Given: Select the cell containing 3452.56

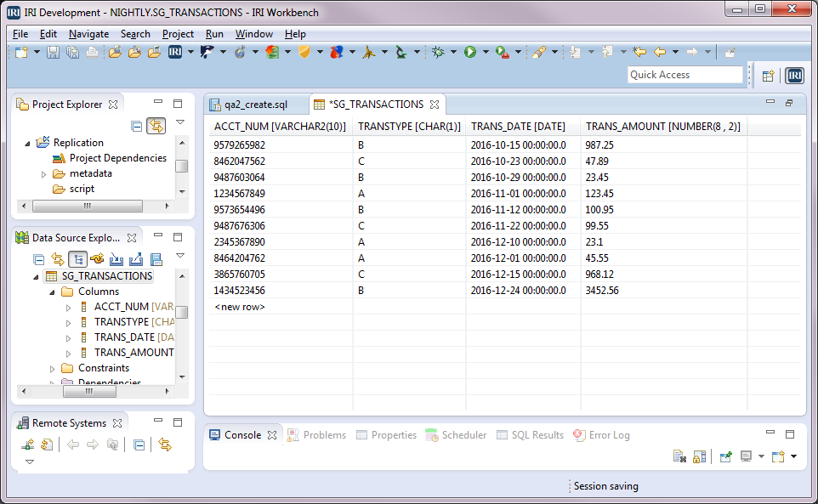Looking at the screenshot, I should tap(664, 291).
